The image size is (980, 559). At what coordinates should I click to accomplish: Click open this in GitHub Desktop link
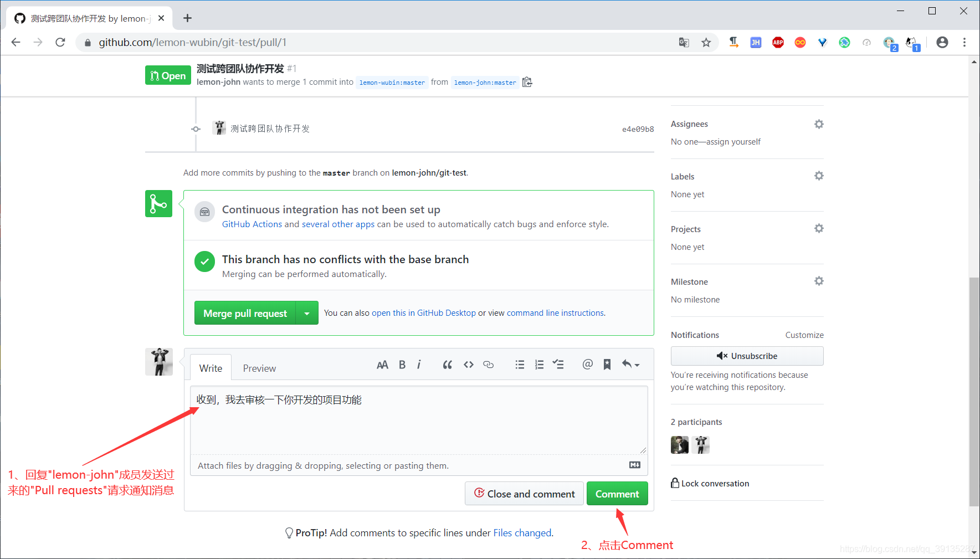coord(424,312)
